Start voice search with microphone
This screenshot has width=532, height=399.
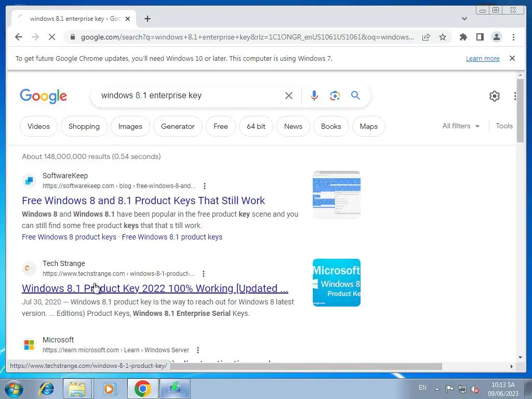(x=314, y=96)
